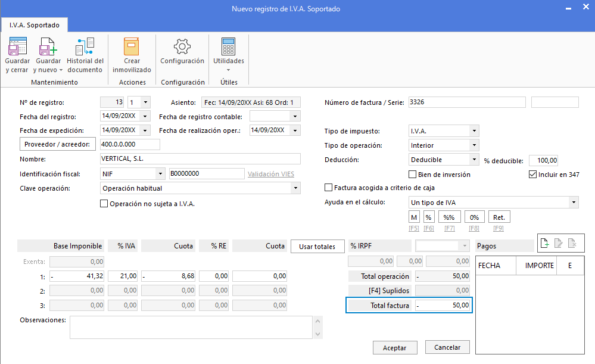
Task: Click the Validación VIES link
Action: click(x=271, y=174)
